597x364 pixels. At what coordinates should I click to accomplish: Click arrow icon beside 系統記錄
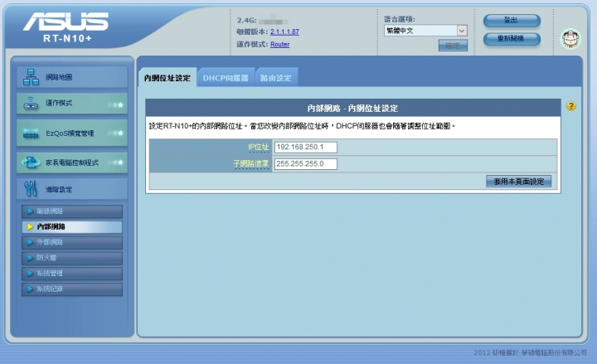click(x=30, y=289)
